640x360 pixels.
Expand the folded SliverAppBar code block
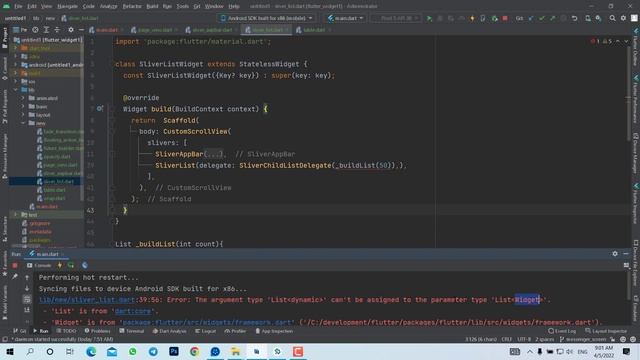coord(214,154)
